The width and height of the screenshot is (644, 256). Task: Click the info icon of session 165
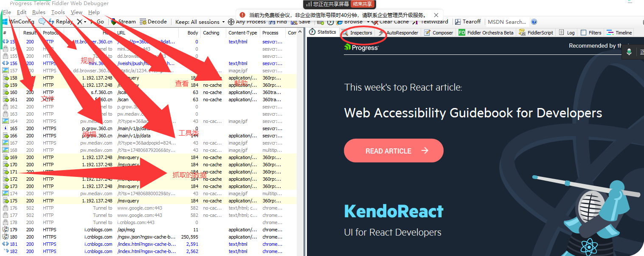click(6, 128)
